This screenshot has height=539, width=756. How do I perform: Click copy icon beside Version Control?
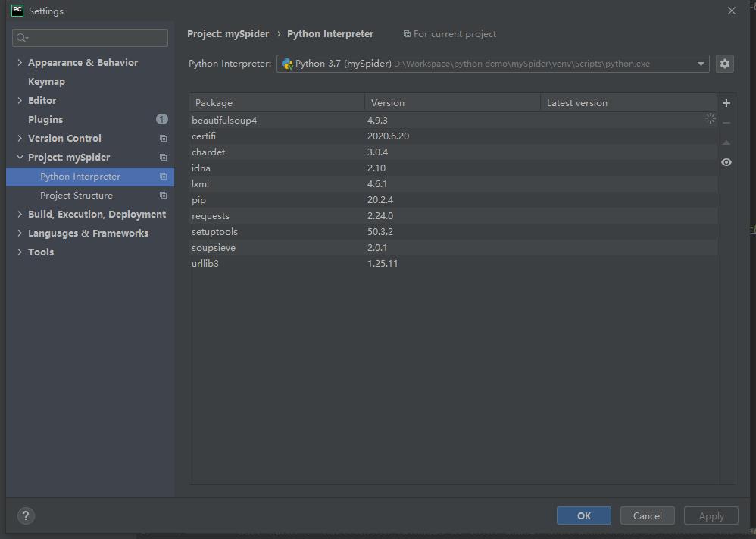(x=163, y=139)
